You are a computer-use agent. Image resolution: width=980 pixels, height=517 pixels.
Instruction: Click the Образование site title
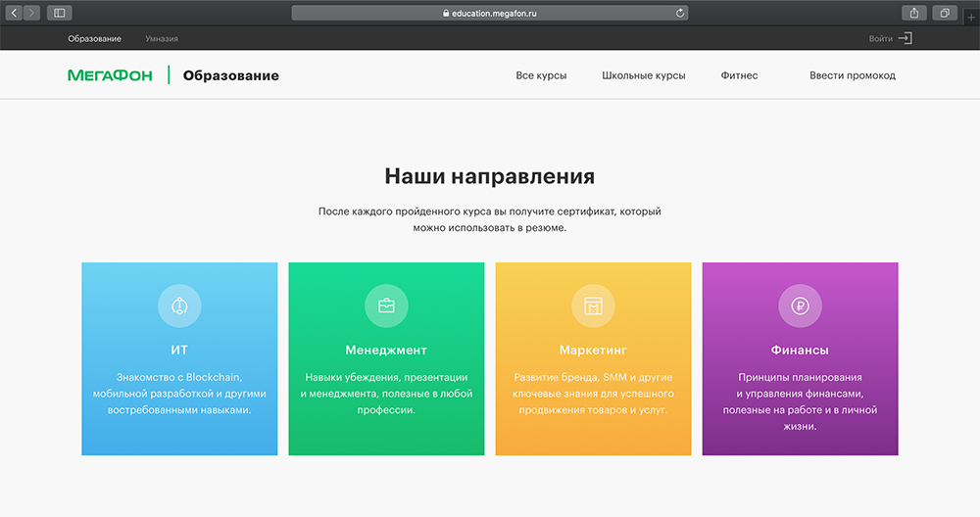click(x=230, y=75)
